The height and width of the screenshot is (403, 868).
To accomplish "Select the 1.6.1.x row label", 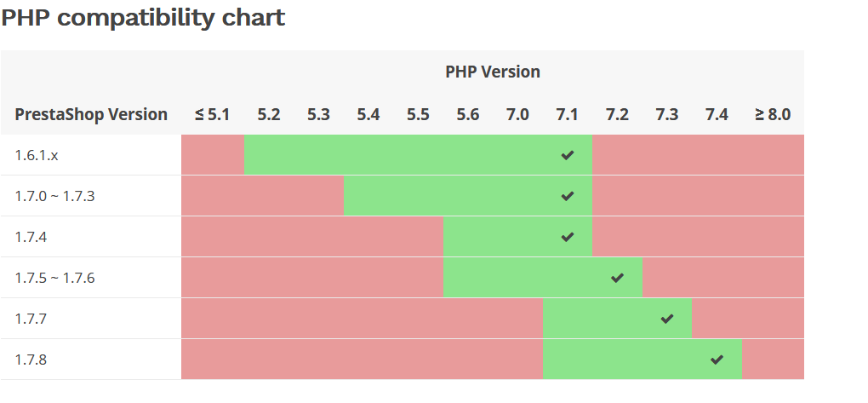I will coord(38,155).
